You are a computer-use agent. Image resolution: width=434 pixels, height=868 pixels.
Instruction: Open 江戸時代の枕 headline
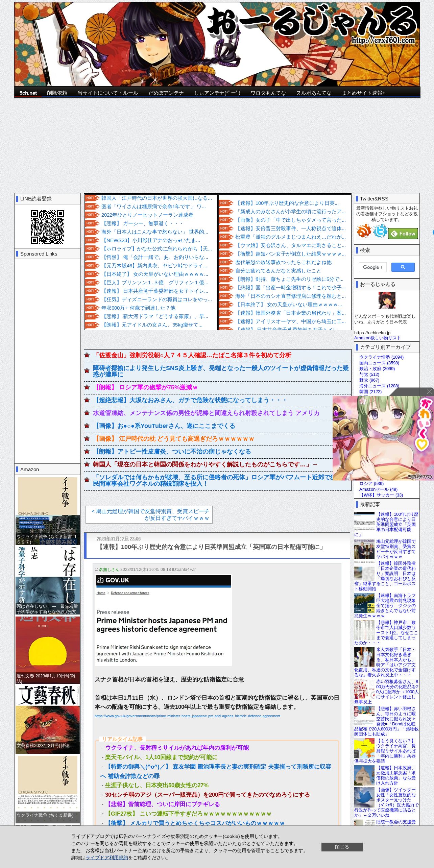[173, 439]
